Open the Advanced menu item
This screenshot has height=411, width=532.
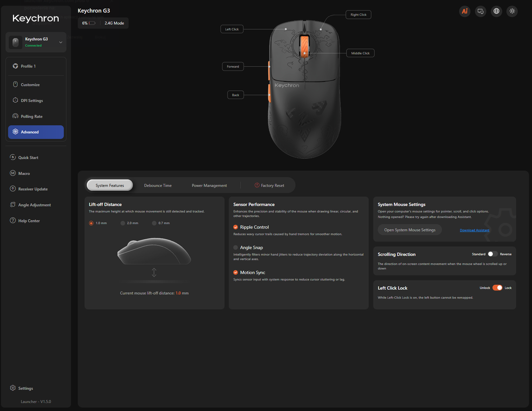pos(36,132)
